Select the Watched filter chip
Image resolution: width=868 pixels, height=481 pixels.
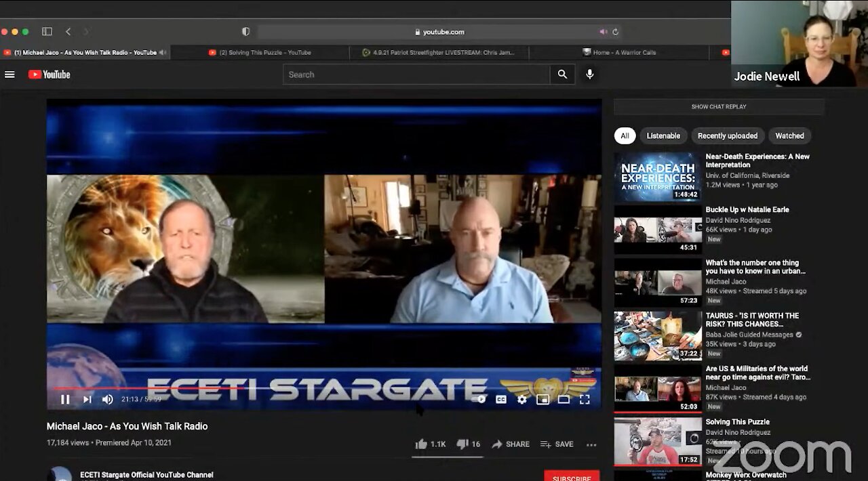click(789, 135)
